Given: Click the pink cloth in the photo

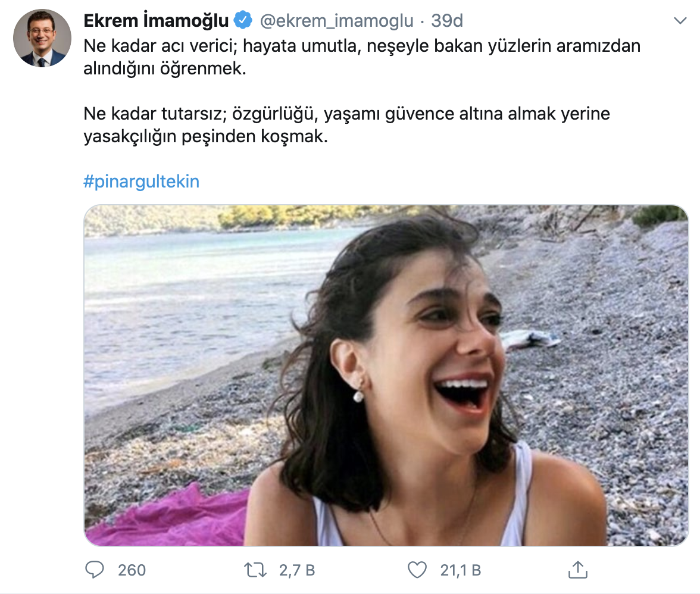Looking at the screenshot, I should (x=170, y=518).
